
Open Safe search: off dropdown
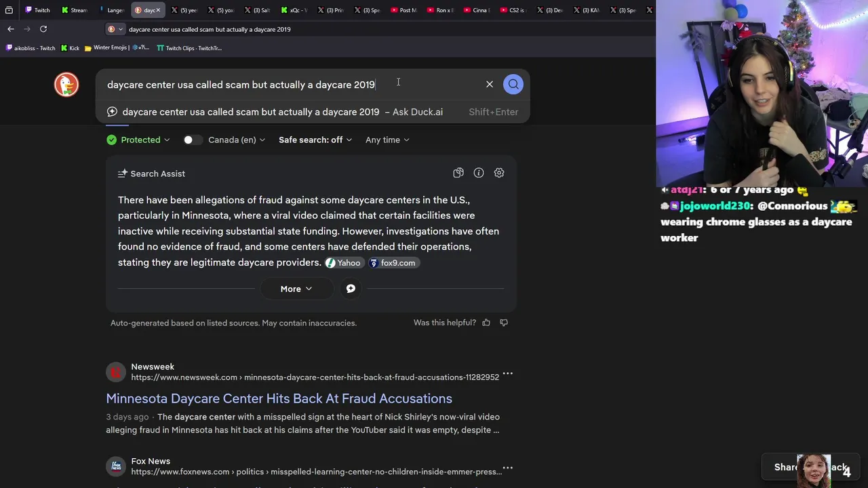pos(315,140)
